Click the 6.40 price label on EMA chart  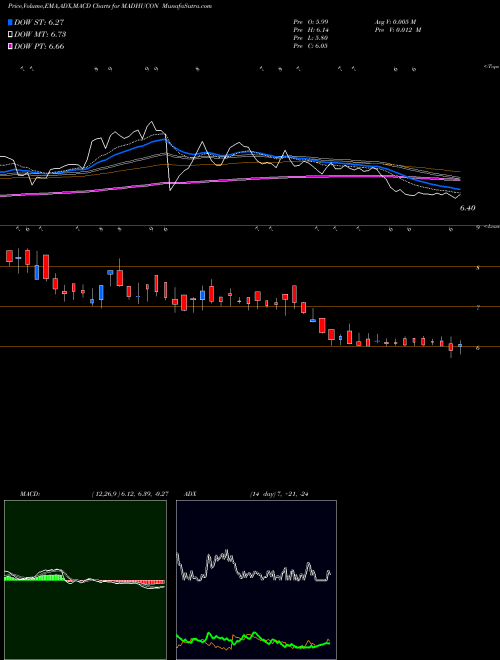coord(467,208)
